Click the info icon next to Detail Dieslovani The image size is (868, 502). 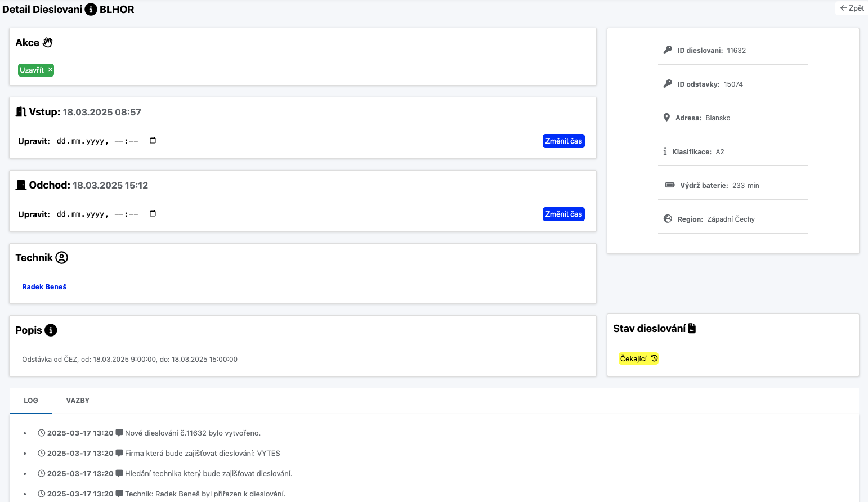click(91, 10)
